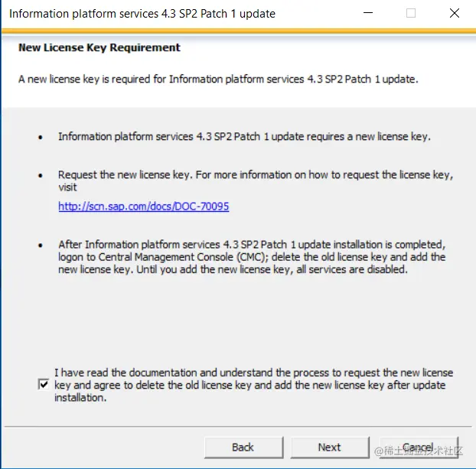Open the scn.sap.com DOC-70095 link
Image resolution: width=476 pixels, height=469 pixels.
(144, 207)
